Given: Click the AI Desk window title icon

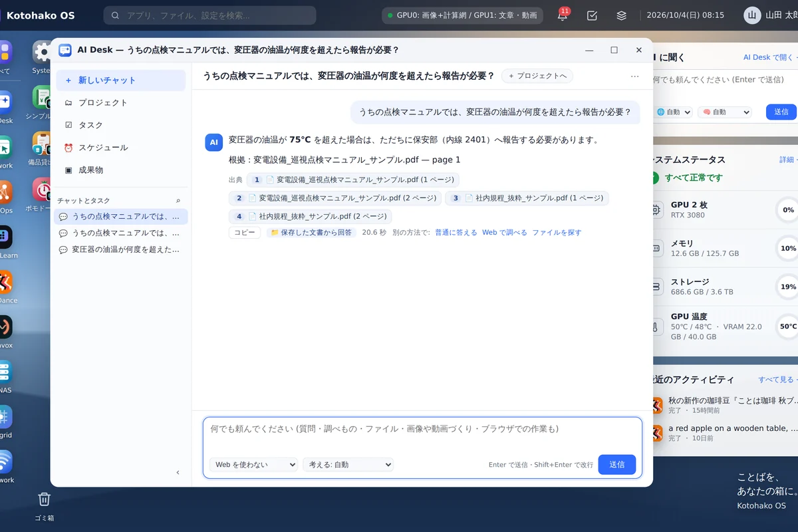Looking at the screenshot, I should [65, 50].
